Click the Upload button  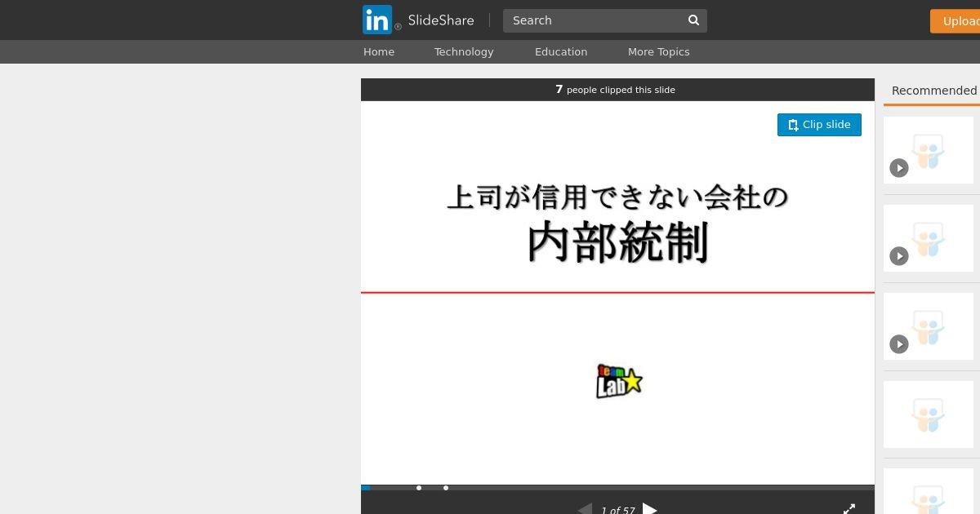click(955, 21)
